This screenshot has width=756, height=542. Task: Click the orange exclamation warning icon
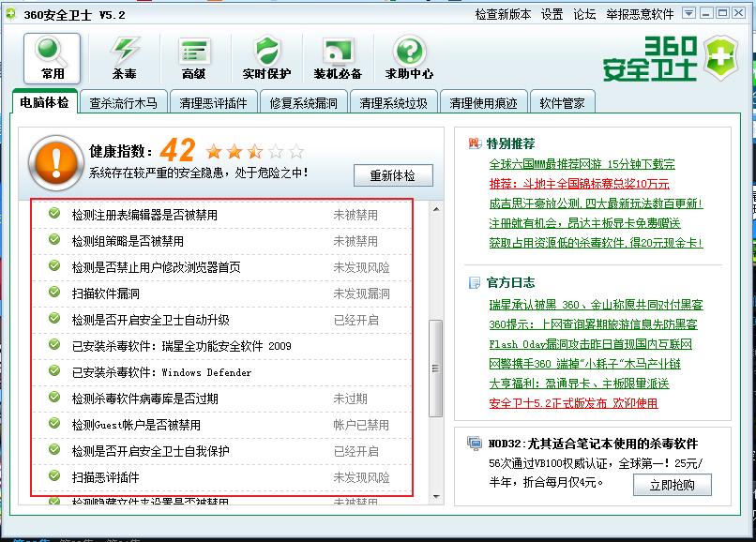pos(55,162)
